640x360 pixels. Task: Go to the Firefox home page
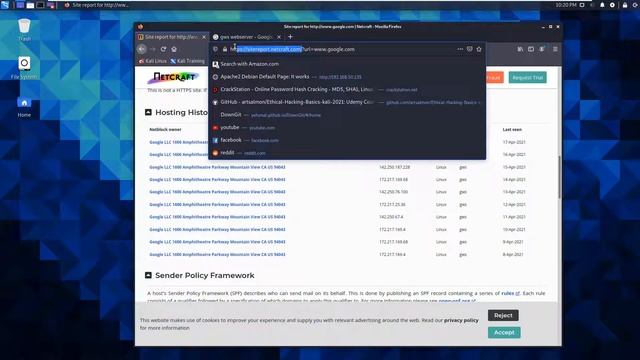pos(174,49)
